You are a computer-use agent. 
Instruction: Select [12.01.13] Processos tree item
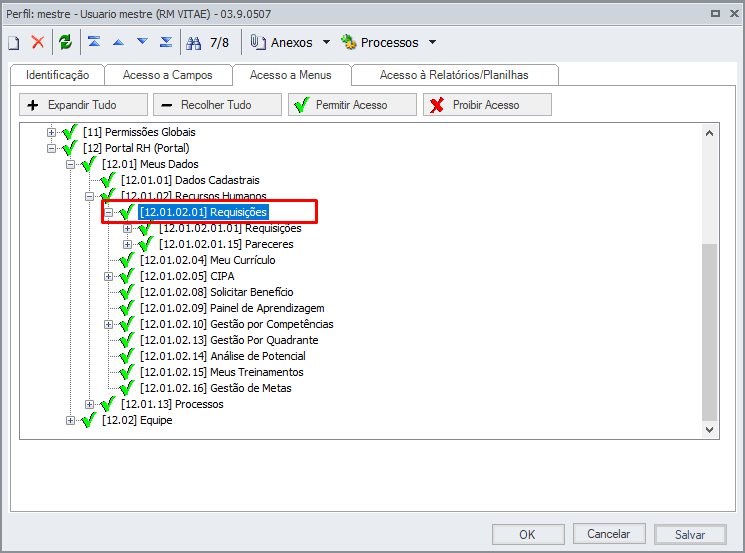pyautogui.click(x=172, y=404)
